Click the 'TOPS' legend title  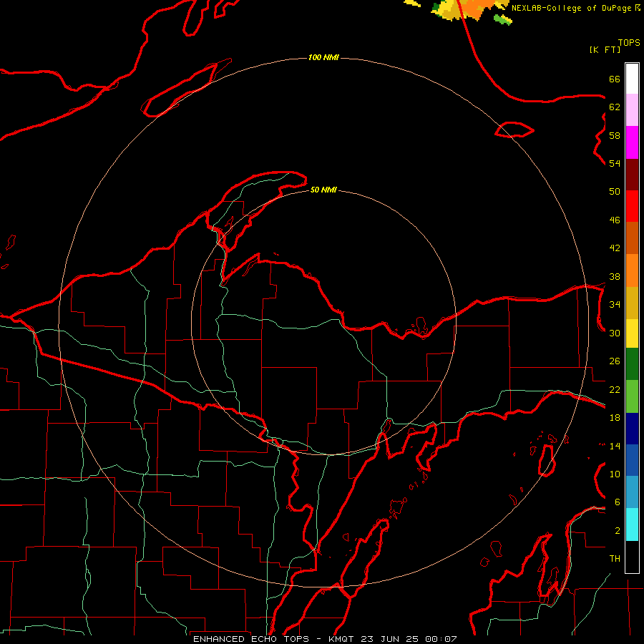[629, 43]
